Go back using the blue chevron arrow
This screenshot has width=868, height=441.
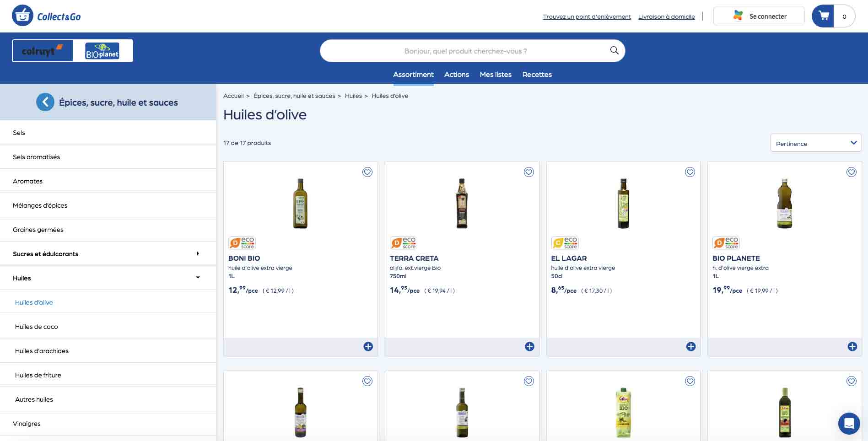(x=45, y=102)
